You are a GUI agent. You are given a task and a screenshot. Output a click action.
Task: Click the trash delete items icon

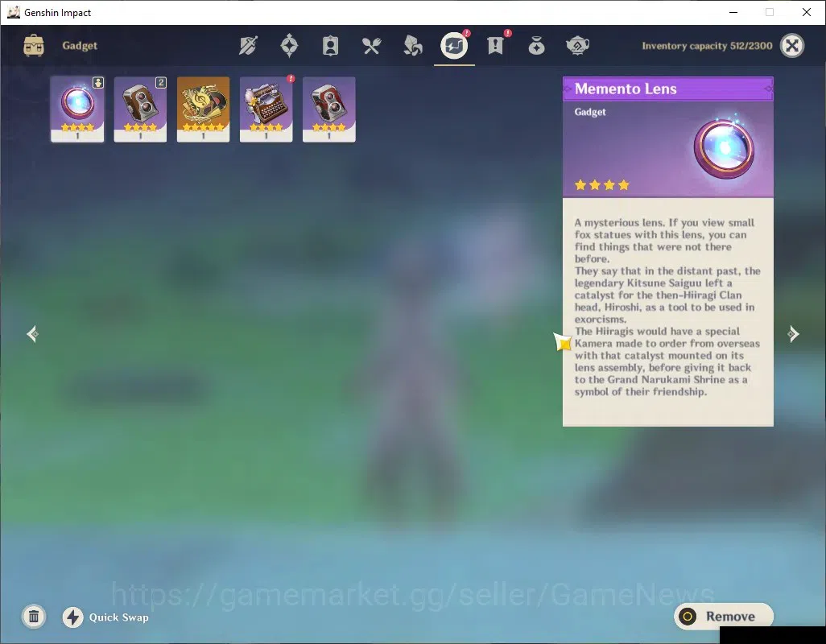[34, 617]
